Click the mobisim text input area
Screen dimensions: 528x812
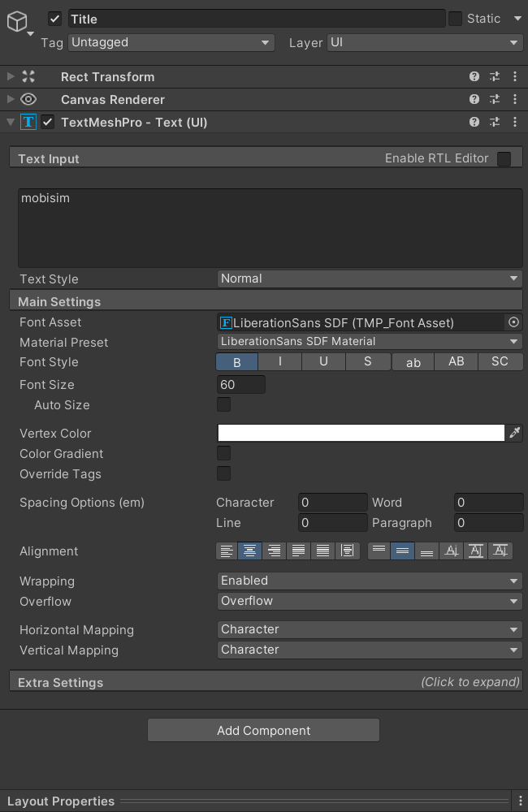coord(270,228)
